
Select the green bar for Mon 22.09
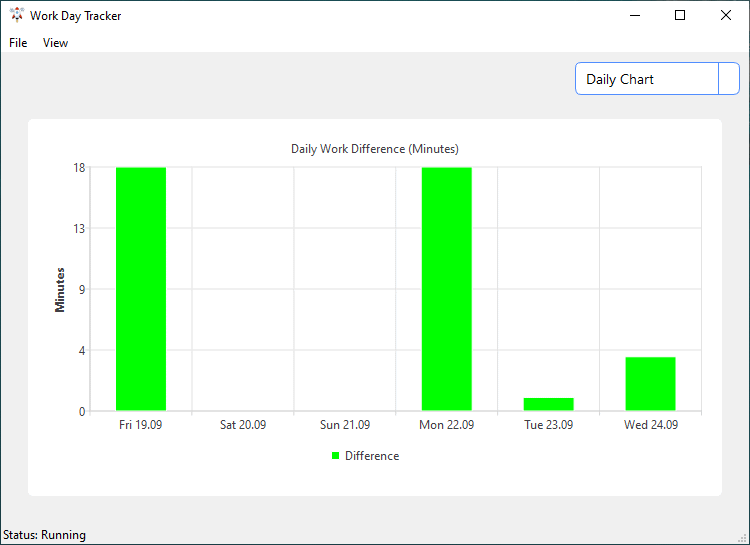coord(446,289)
